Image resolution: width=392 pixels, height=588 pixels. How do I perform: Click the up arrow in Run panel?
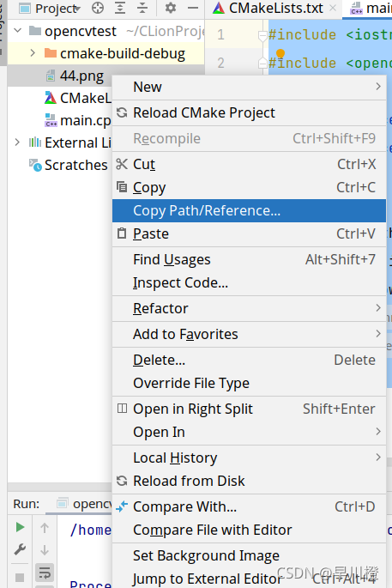(45, 528)
